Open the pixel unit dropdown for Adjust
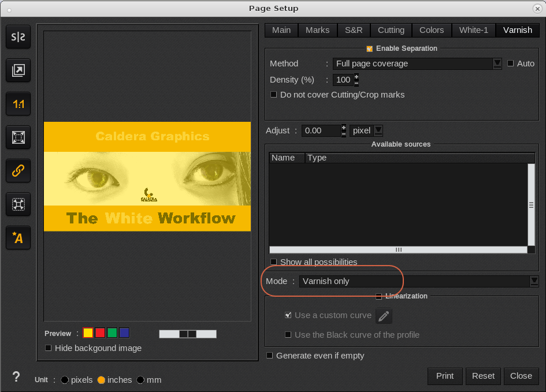Viewport: 546px width, 392px height. (378, 130)
